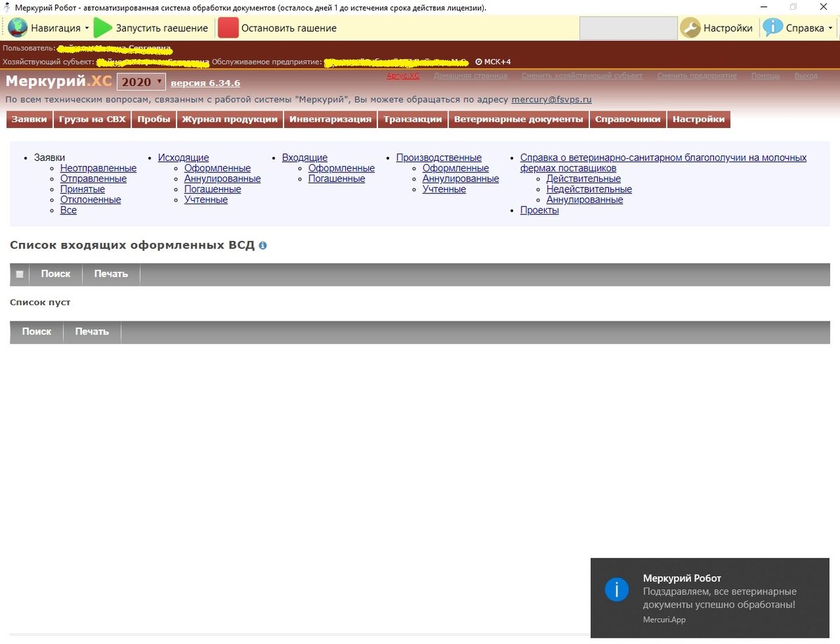
Task: Open Аннулированные under Справка о благополучии
Action: [x=584, y=199]
